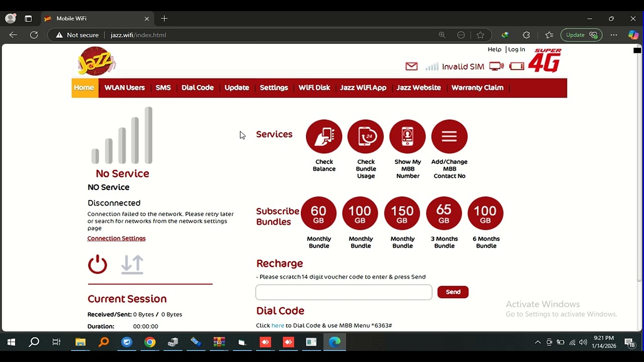Select the 100 GB 6 Months Bundle

tap(486, 214)
